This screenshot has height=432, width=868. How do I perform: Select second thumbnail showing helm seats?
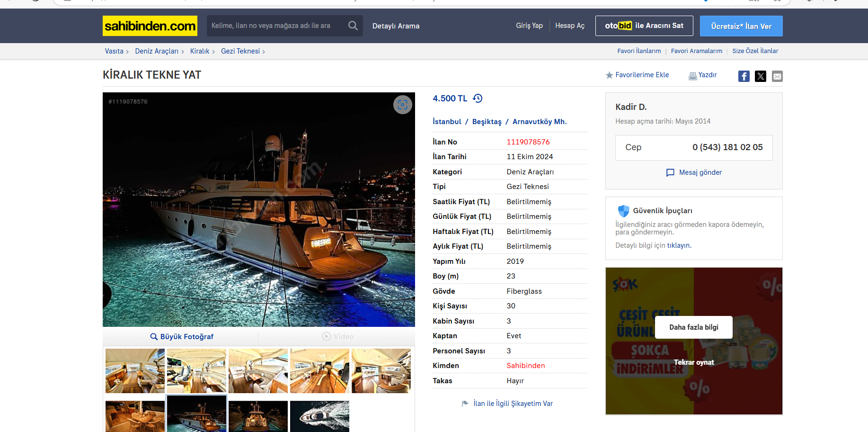196,371
